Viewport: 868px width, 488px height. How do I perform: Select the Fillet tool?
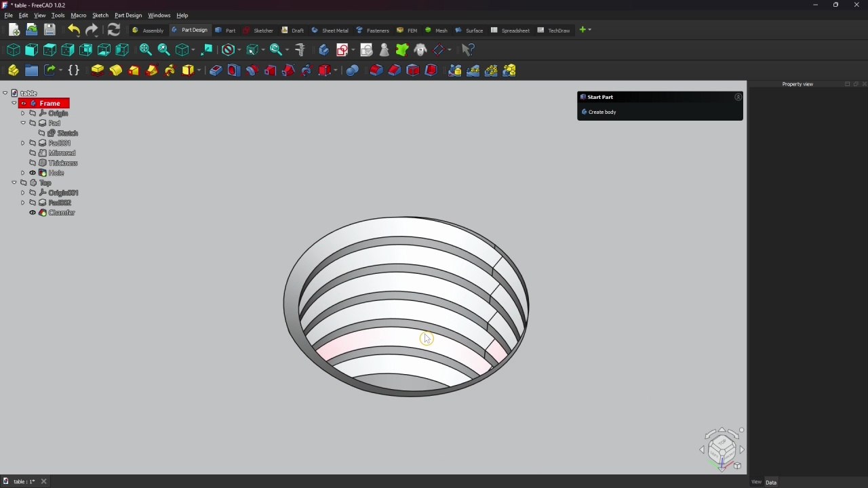tap(376, 70)
